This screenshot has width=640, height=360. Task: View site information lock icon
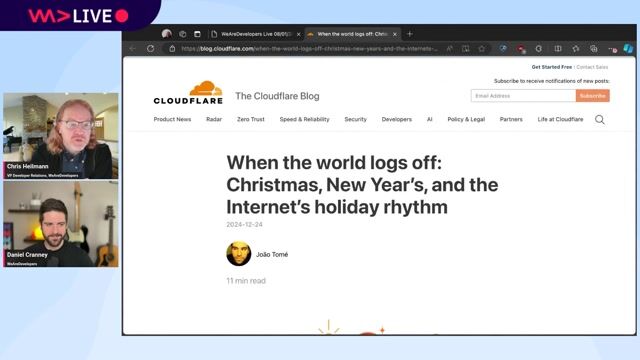coord(172,49)
